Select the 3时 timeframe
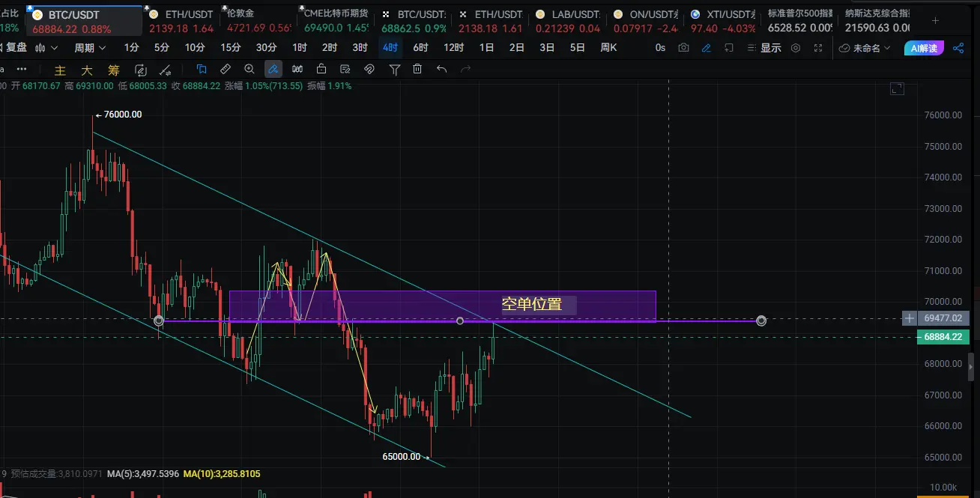Viewport: 980px width, 498px height. 360,48
